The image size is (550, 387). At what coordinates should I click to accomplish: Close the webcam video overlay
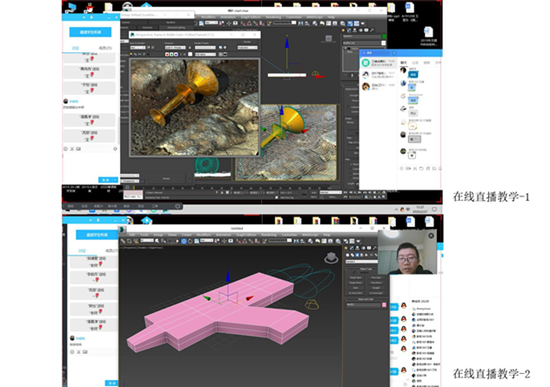[431, 235]
